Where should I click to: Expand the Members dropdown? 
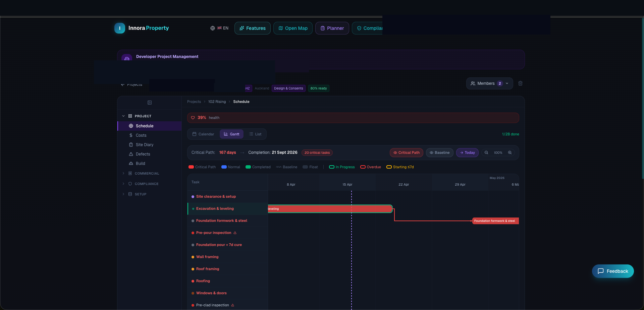[489, 83]
